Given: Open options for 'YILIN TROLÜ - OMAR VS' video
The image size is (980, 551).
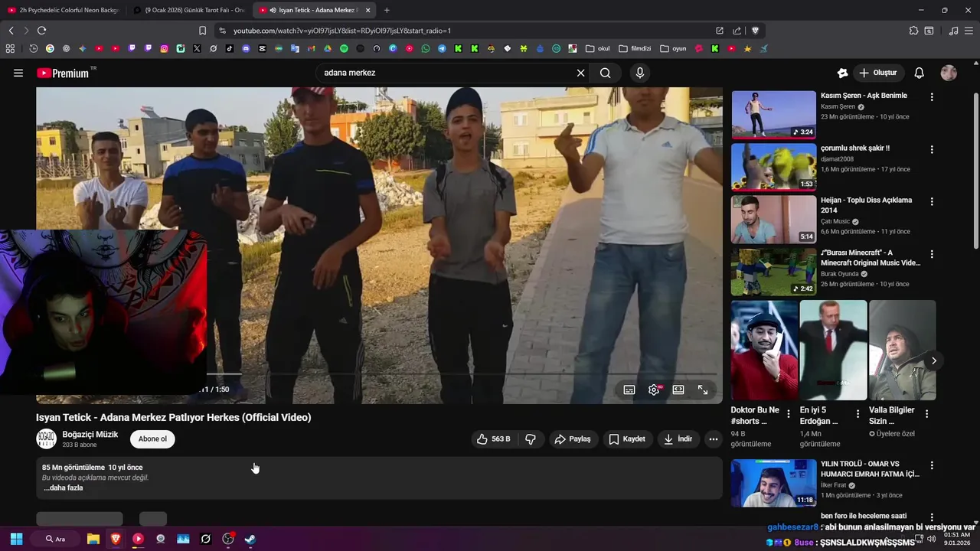Looking at the screenshot, I should [x=932, y=465].
